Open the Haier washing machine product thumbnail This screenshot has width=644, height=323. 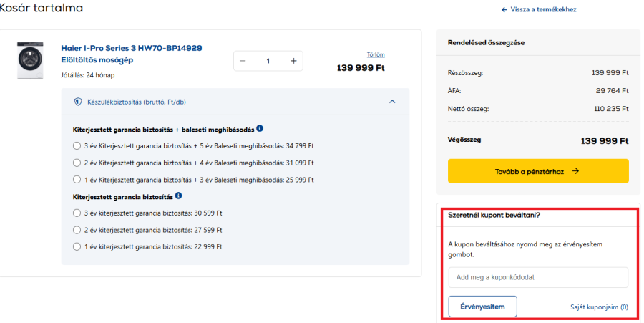coord(31,60)
